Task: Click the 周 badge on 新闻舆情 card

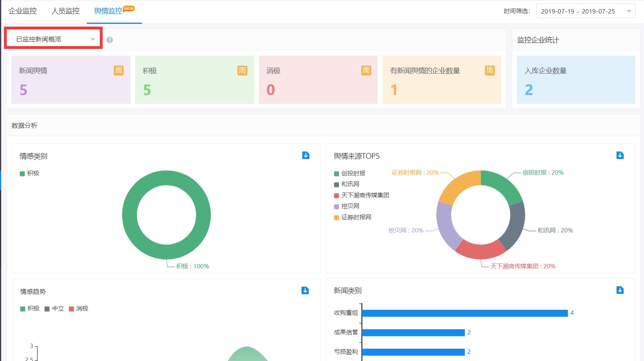Action: 119,70
